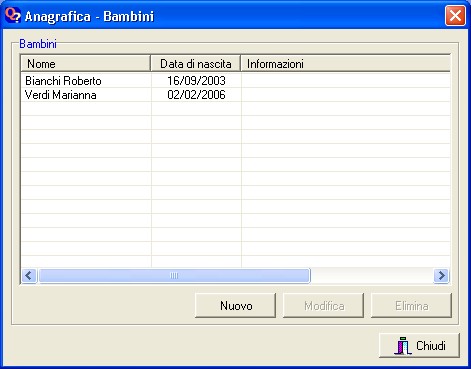Viewport: 471px width, 369px height.
Task: Click the Elimina button
Action: point(412,305)
